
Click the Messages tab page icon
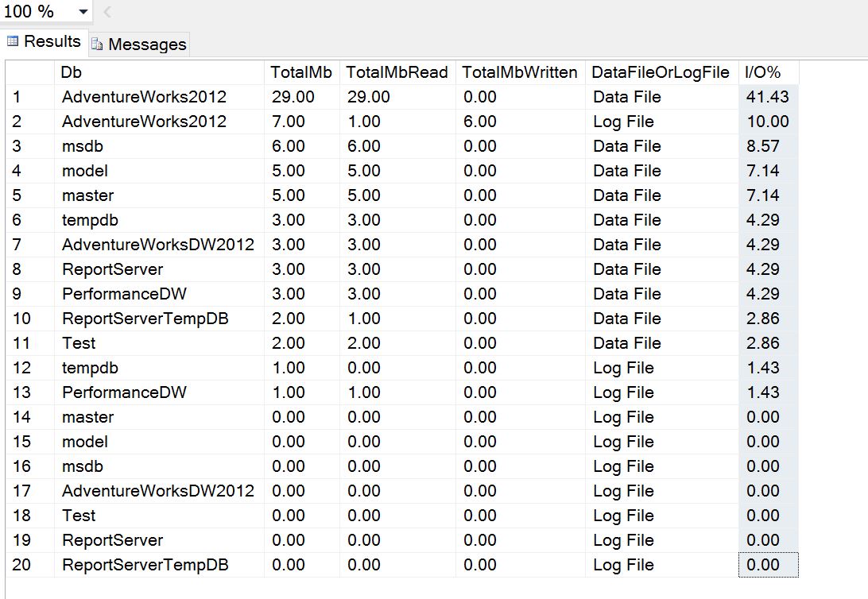(x=97, y=44)
